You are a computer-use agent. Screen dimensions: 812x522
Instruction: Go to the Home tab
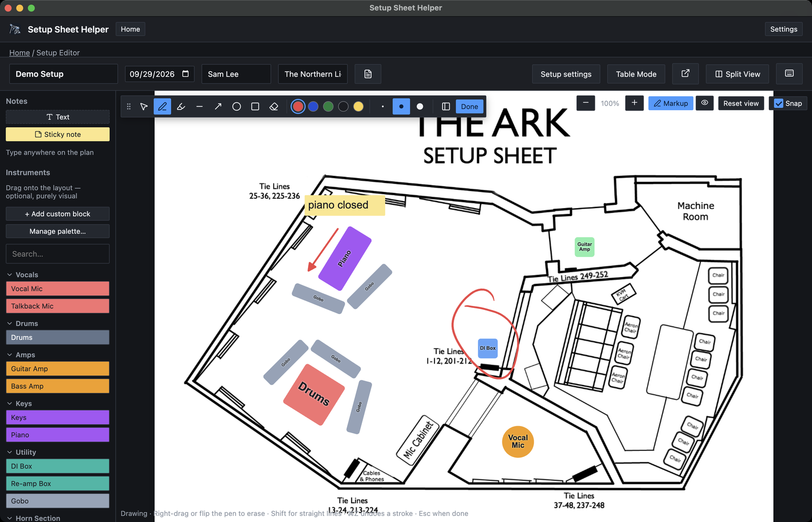point(130,29)
